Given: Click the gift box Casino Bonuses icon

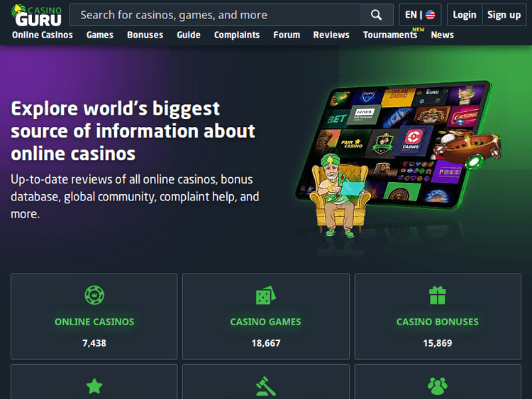Looking at the screenshot, I should (x=437, y=295).
